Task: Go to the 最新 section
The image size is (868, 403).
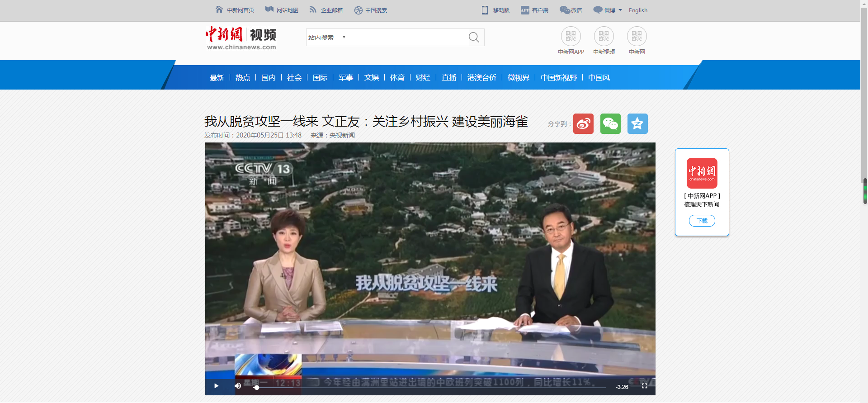Action: click(x=217, y=77)
